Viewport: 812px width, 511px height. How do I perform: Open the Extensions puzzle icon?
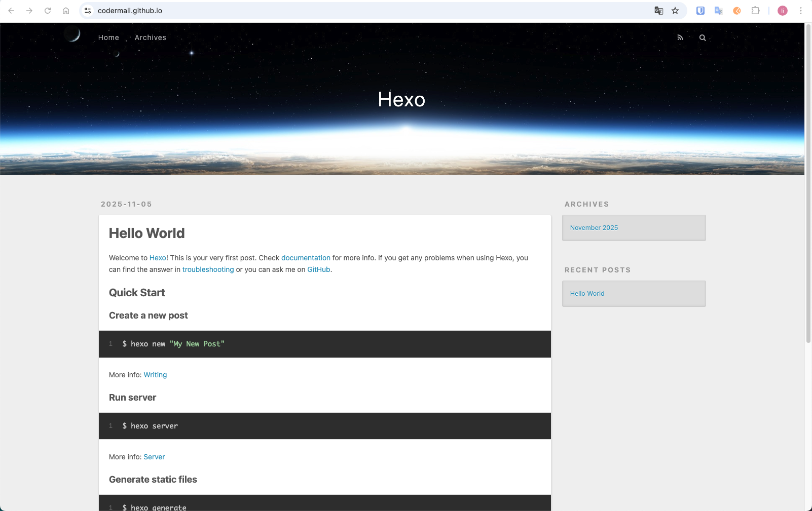pos(755,11)
